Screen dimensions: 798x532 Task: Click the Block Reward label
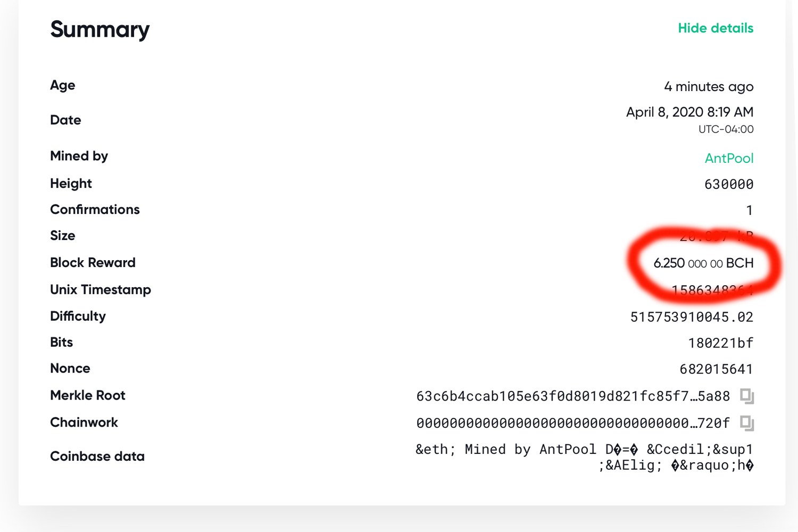point(93,263)
